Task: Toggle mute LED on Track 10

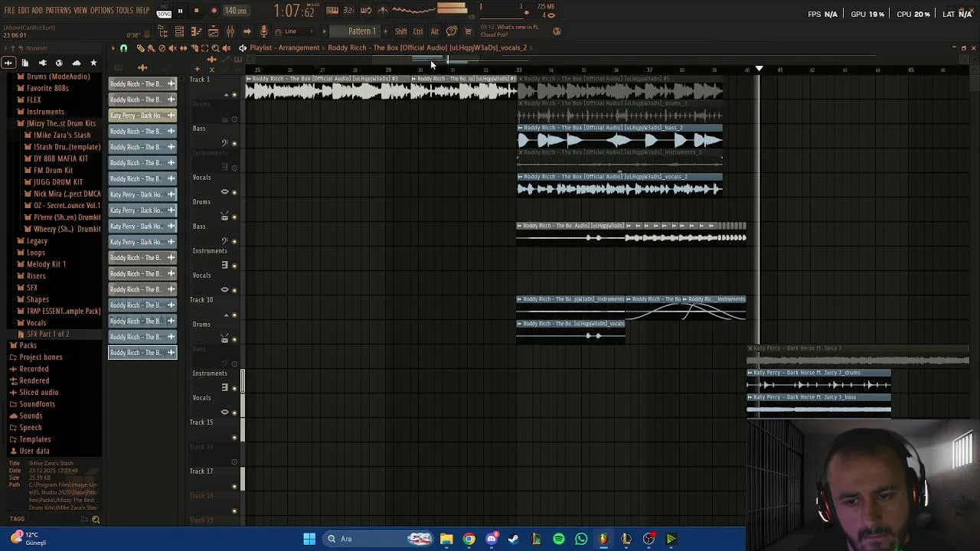Action: 234,315
